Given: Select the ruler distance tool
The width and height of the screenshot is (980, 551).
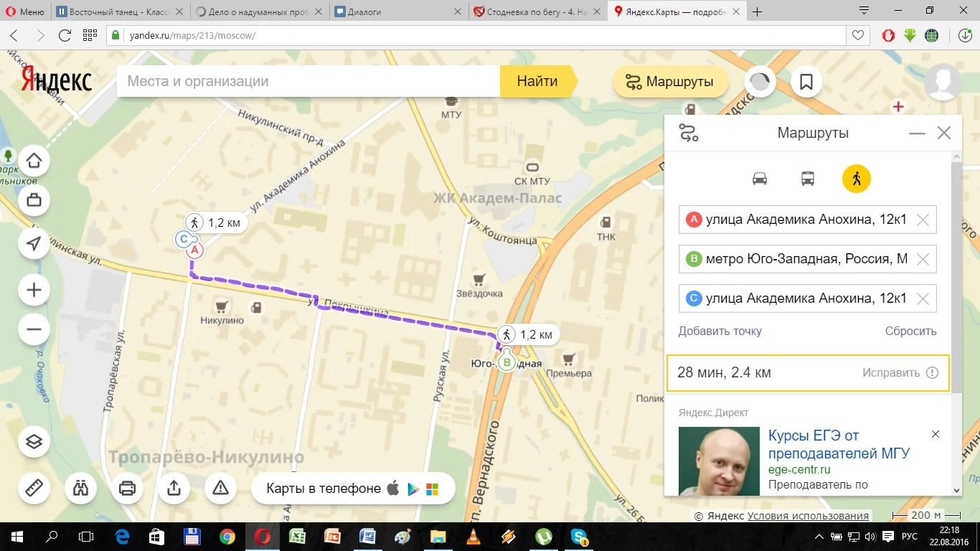Looking at the screenshot, I should (34, 488).
